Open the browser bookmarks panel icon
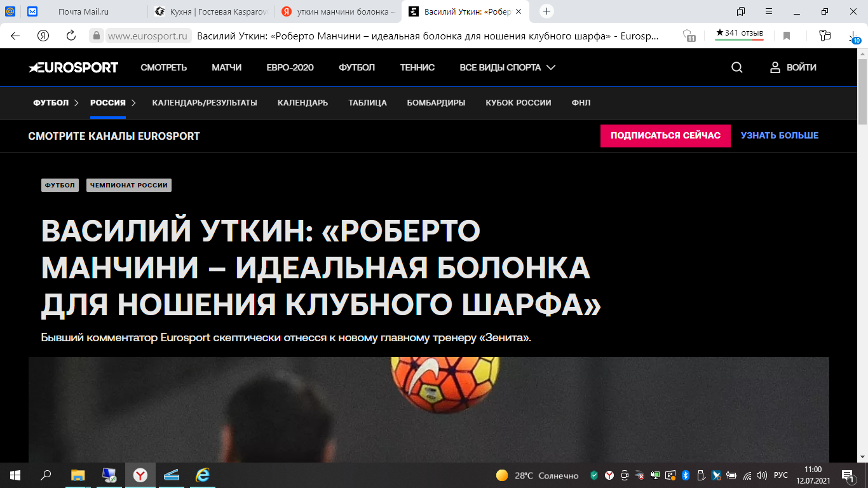The width and height of the screenshot is (868, 488). click(741, 11)
